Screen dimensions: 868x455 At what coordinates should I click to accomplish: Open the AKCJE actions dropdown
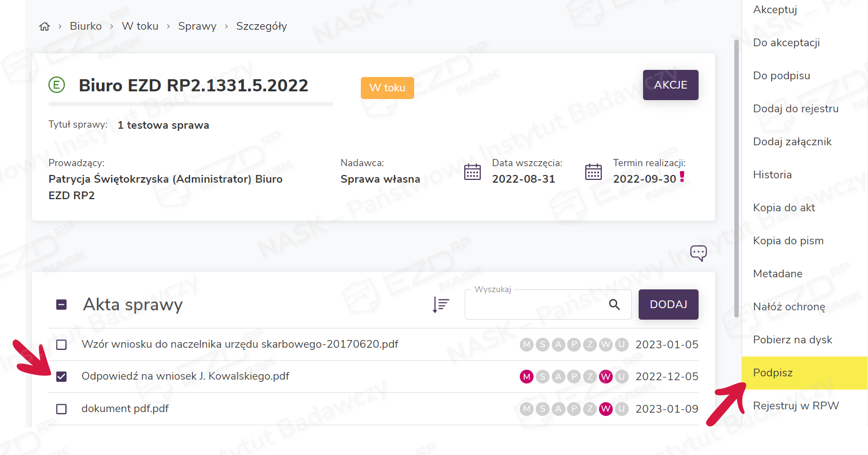[670, 85]
